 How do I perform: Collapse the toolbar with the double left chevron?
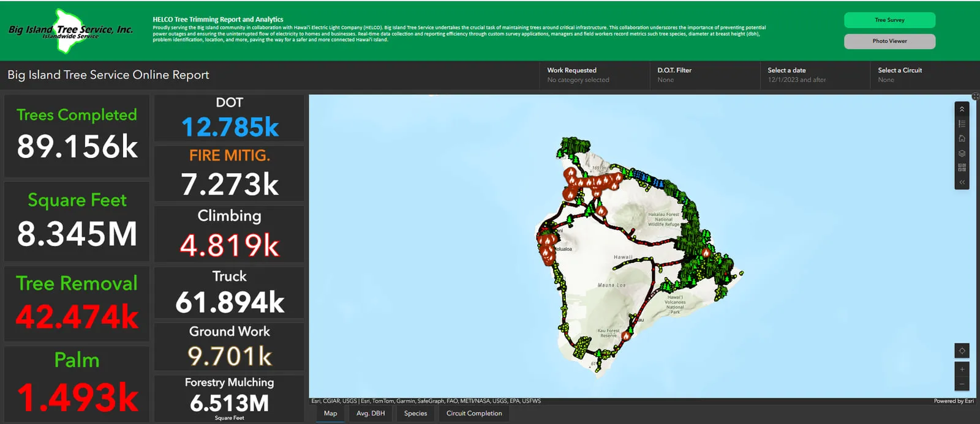[x=962, y=182]
